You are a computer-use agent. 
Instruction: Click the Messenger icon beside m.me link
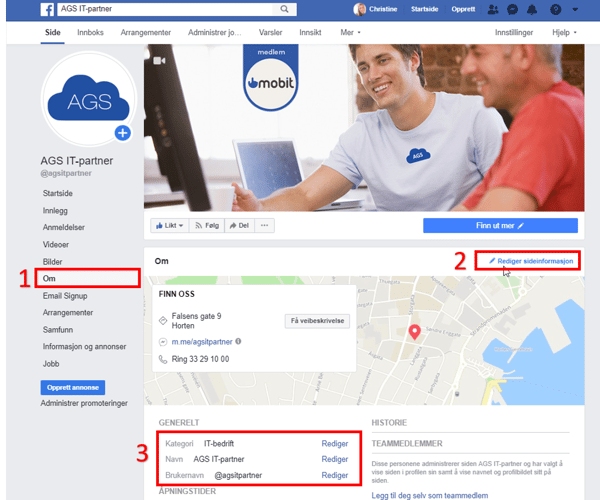click(163, 342)
